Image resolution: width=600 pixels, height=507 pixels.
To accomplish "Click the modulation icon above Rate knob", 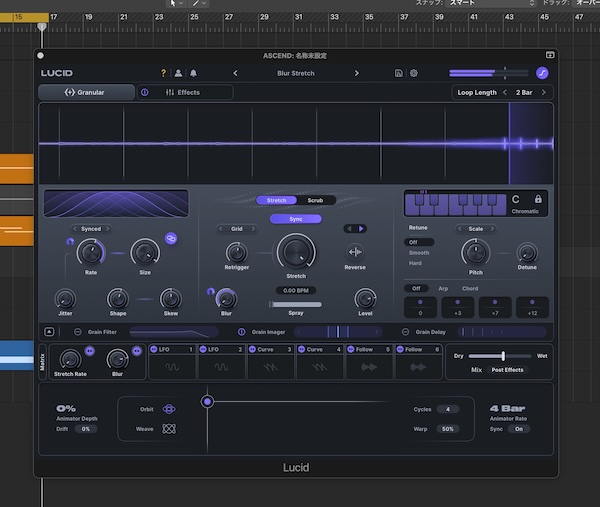I will (70, 241).
